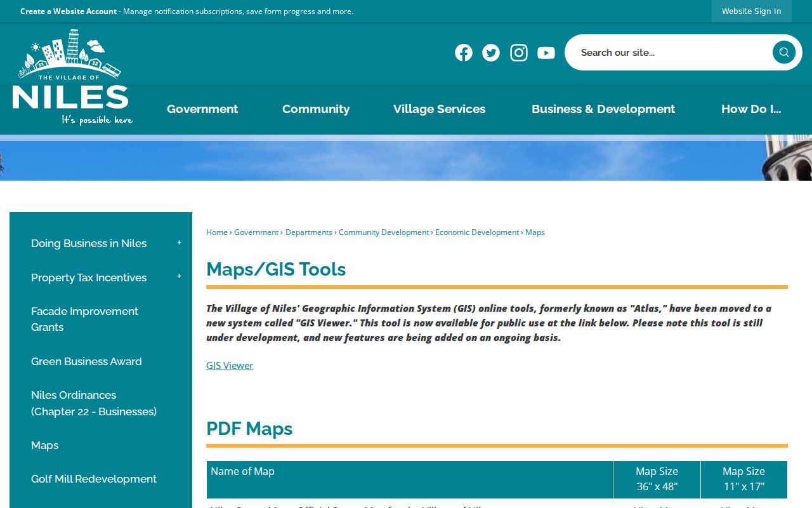Open the Government main menu
The image size is (812, 508).
(x=202, y=109)
